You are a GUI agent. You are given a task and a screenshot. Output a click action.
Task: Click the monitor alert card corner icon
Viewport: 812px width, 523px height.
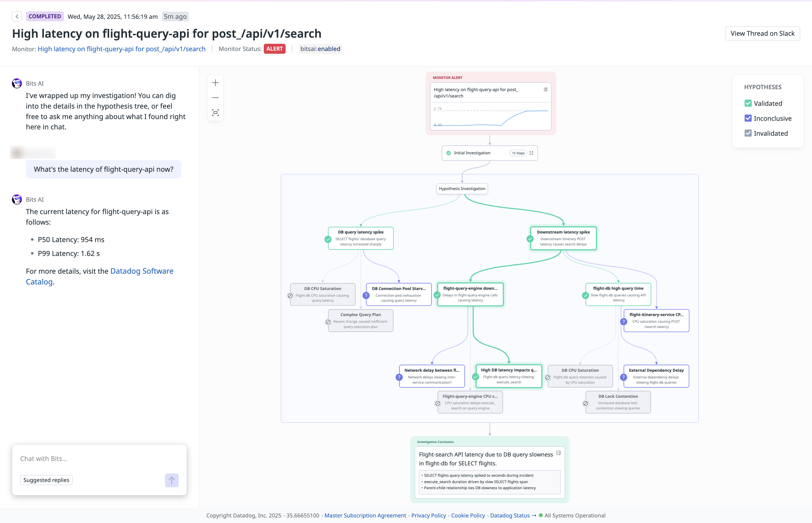pyautogui.click(x=546, y=90)
